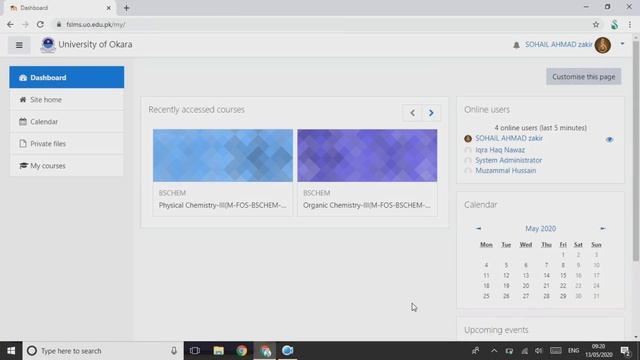
Task: Open the Windows Start menu
Action: pos(11,351)
